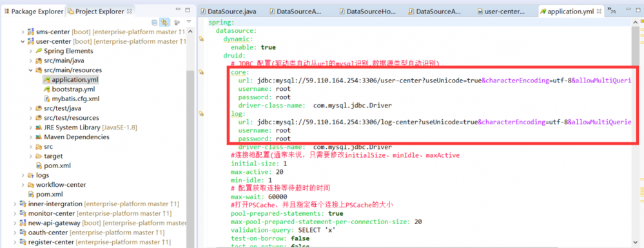Click warning marker beside 'core:' line

coord(201,72)
